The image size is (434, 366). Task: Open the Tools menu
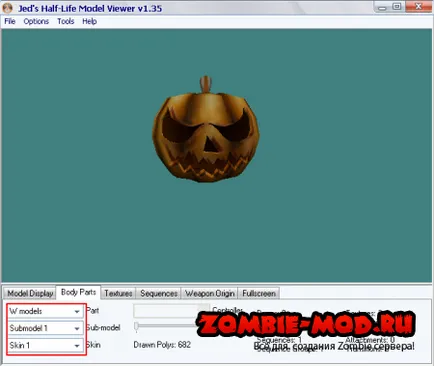coord(66,21)
